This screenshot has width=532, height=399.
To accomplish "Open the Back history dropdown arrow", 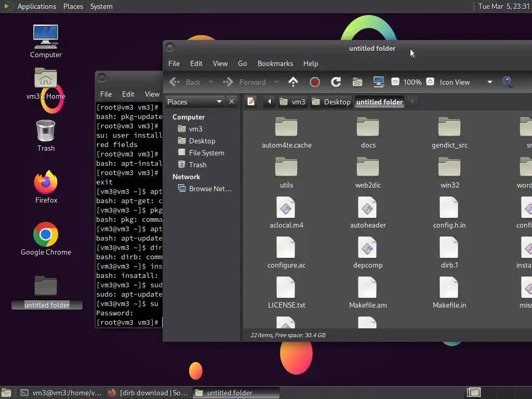I will 210,82.
